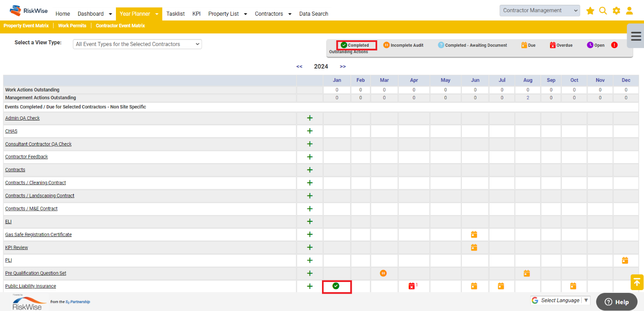Open the Select a View Type dropdown
This screenshot has height=311, width=644.
[x=137, y=44]
